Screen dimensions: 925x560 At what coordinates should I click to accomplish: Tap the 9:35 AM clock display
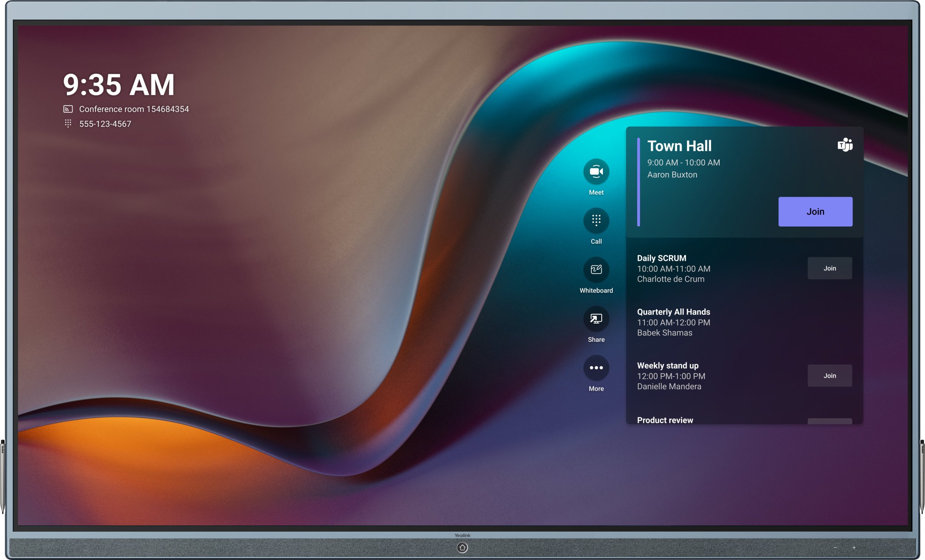coord(118,85)
